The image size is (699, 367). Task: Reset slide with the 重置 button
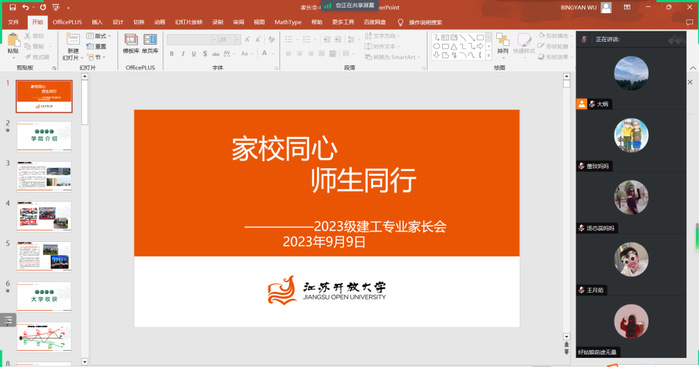pos(97,46)
